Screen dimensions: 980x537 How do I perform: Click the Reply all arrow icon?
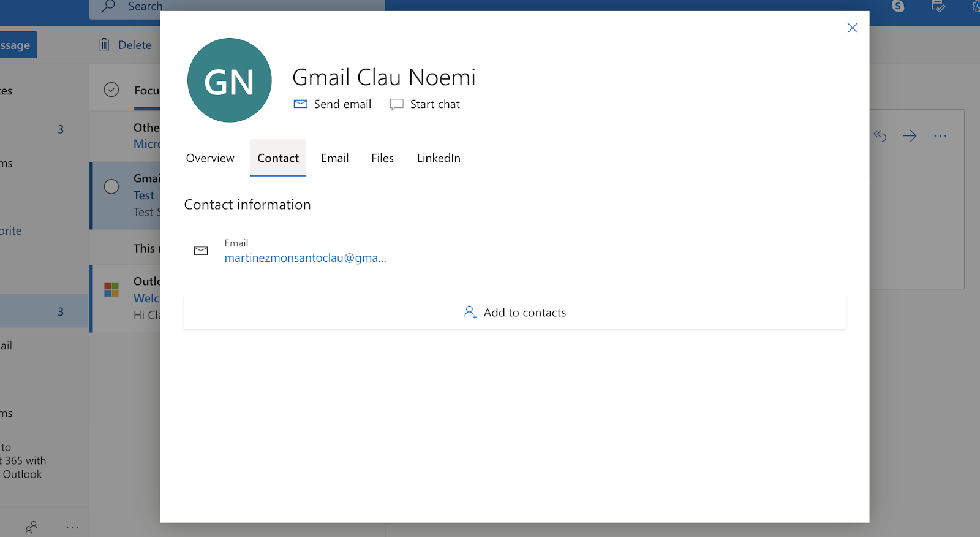click(x=880, y=136)
